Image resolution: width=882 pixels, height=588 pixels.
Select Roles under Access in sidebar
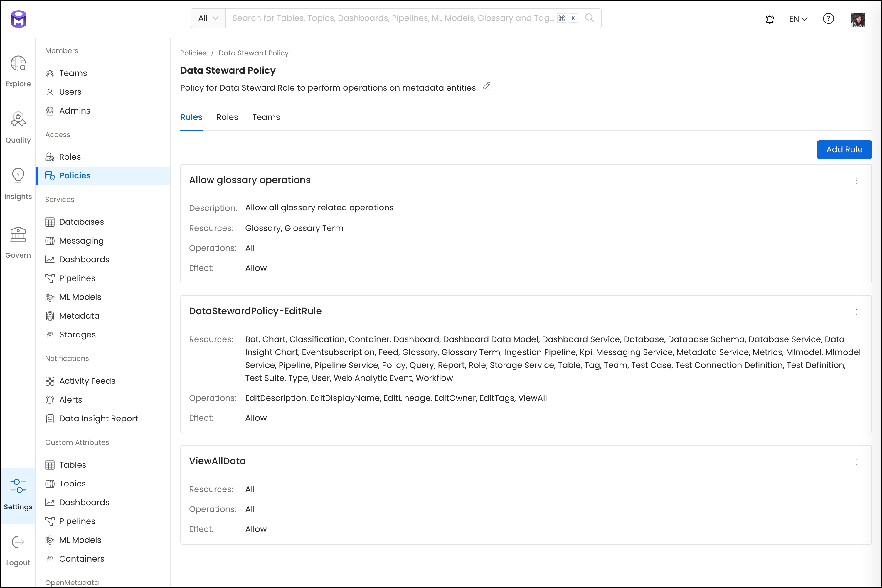point(70,156)
